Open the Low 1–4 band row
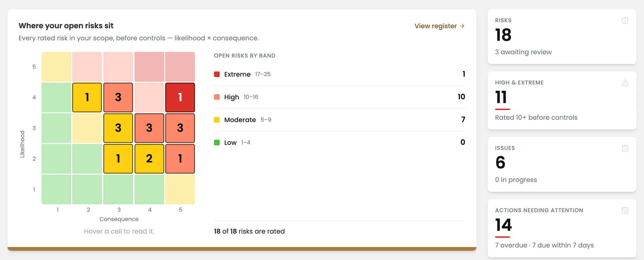 (x=340, y=142)
